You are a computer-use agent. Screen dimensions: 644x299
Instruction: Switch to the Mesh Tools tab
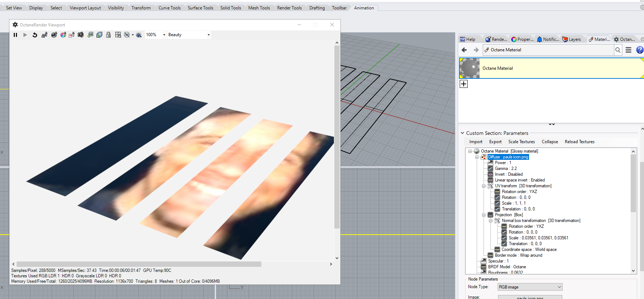click(x=259, y=8)
